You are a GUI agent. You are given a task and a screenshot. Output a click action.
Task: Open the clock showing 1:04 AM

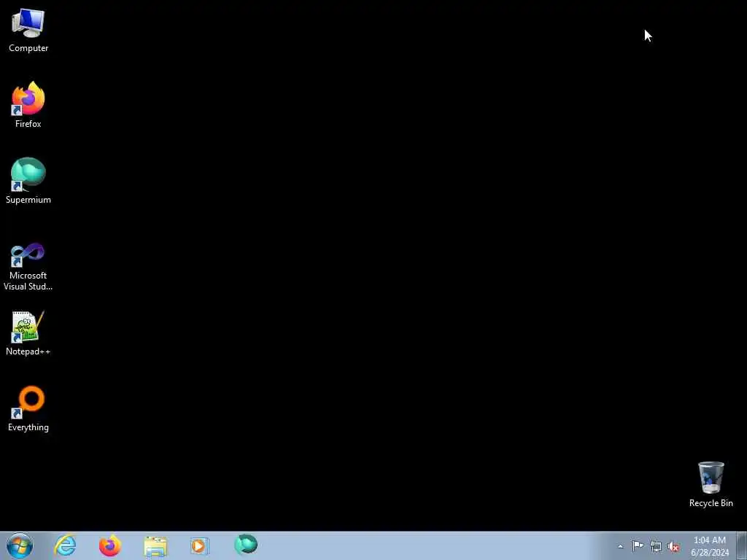coord(709,545)
